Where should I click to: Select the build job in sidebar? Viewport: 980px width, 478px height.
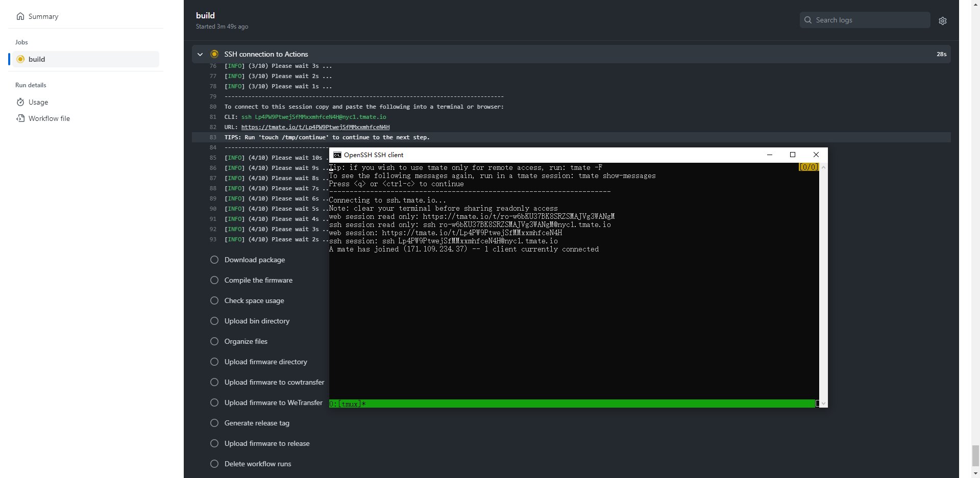(85, 59)
